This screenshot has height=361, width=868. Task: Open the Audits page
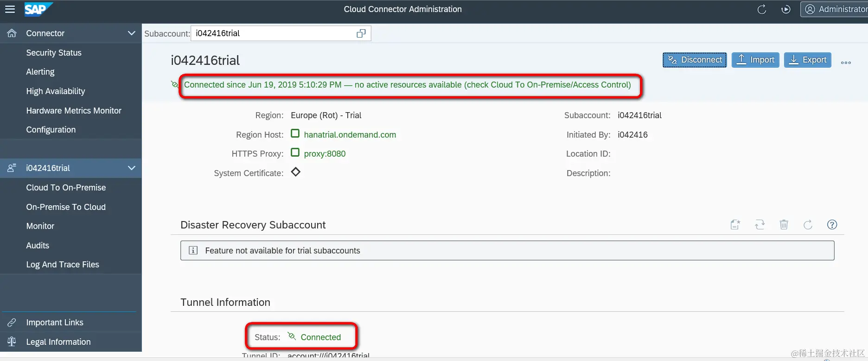(x=38, y=246)
